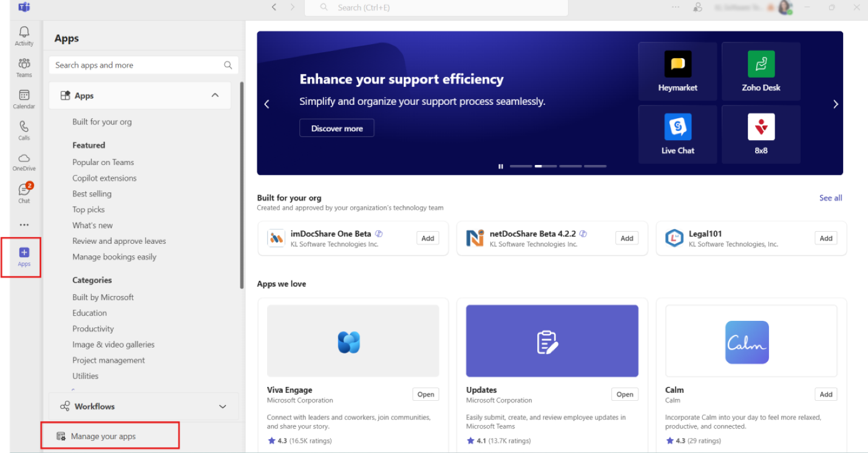Go back with the left arrow
This screenshot has width=868, height=453.
click(274, 7)
